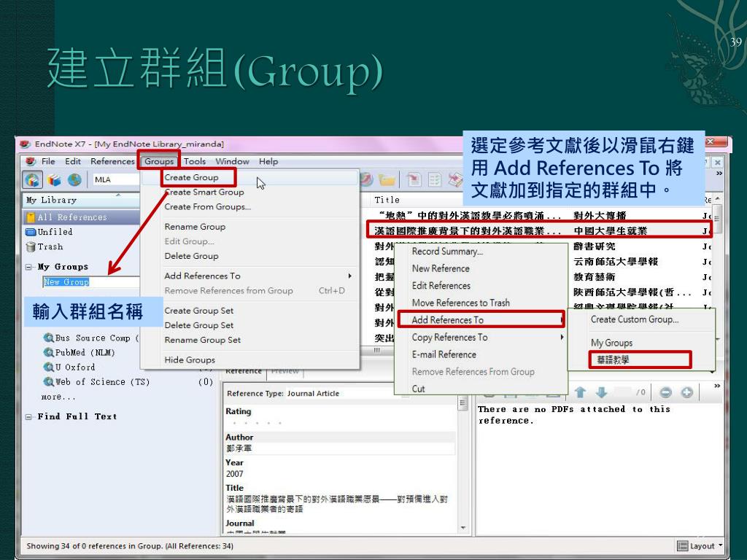Open the File menu

[x=48, y=161]
